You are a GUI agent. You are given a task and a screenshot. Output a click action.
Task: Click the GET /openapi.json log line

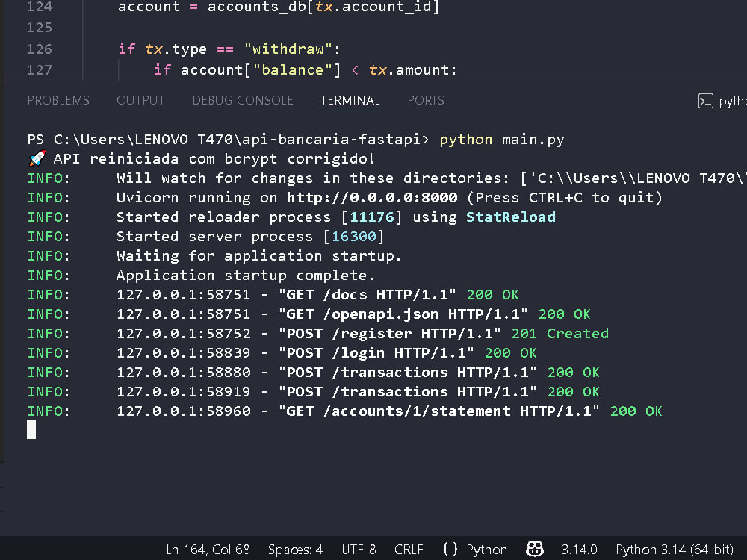309,314
